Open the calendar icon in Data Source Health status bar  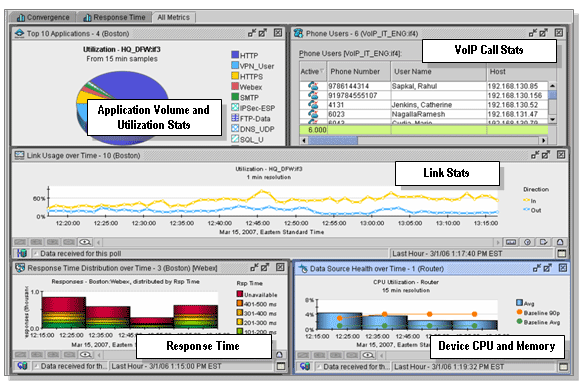(564, 367)
